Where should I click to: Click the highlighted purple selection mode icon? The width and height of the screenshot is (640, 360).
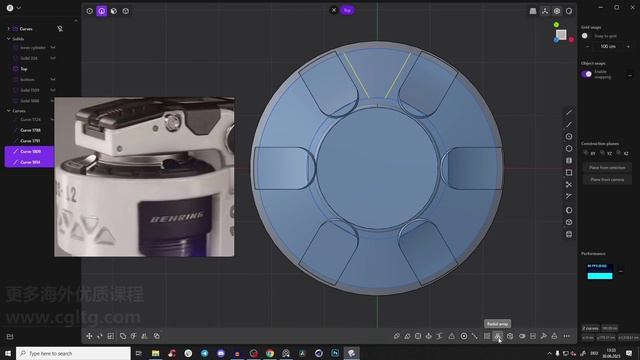(x=102, y=11)
